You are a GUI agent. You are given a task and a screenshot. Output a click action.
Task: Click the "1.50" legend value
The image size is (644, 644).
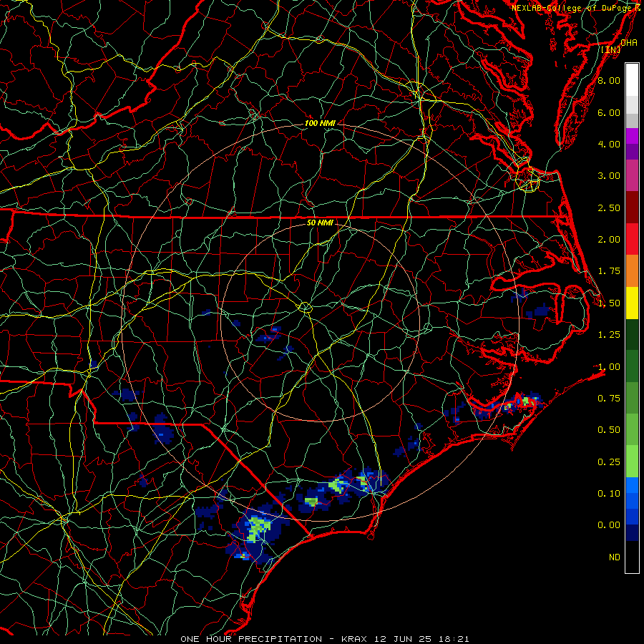pos(609,303)
